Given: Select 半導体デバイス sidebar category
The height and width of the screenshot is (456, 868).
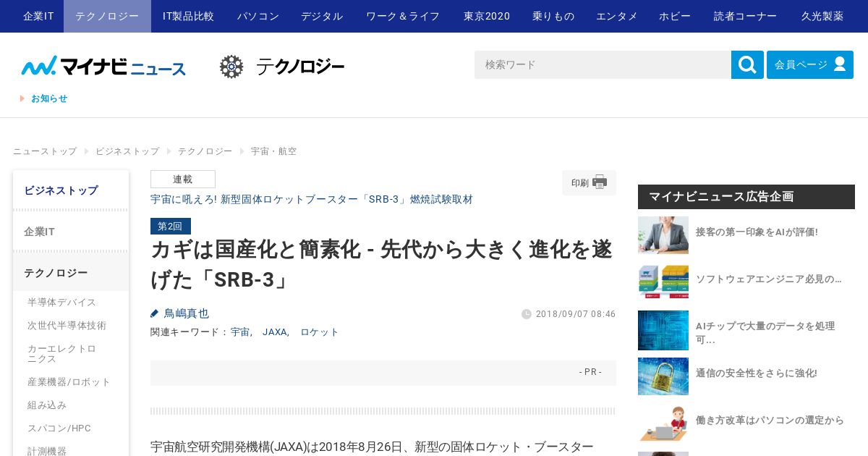Looking at the screenshot, I should [62, 303].
